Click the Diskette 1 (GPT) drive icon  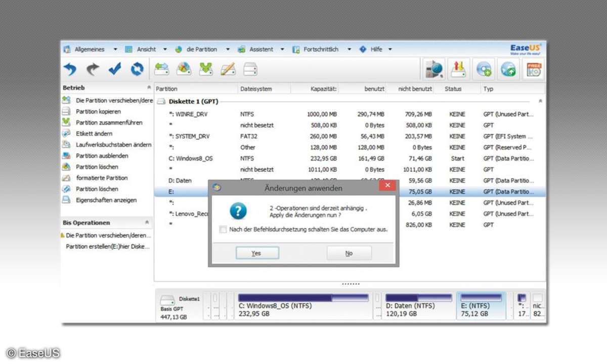pyautogui.click(x=161, y=102)
